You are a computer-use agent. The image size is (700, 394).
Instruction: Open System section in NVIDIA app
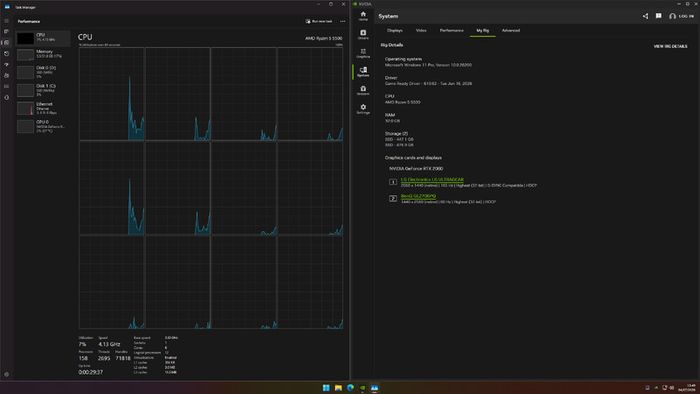[363, 72]
